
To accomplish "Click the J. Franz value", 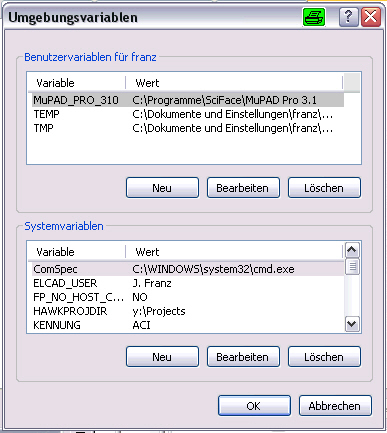I will pos(152,283).
